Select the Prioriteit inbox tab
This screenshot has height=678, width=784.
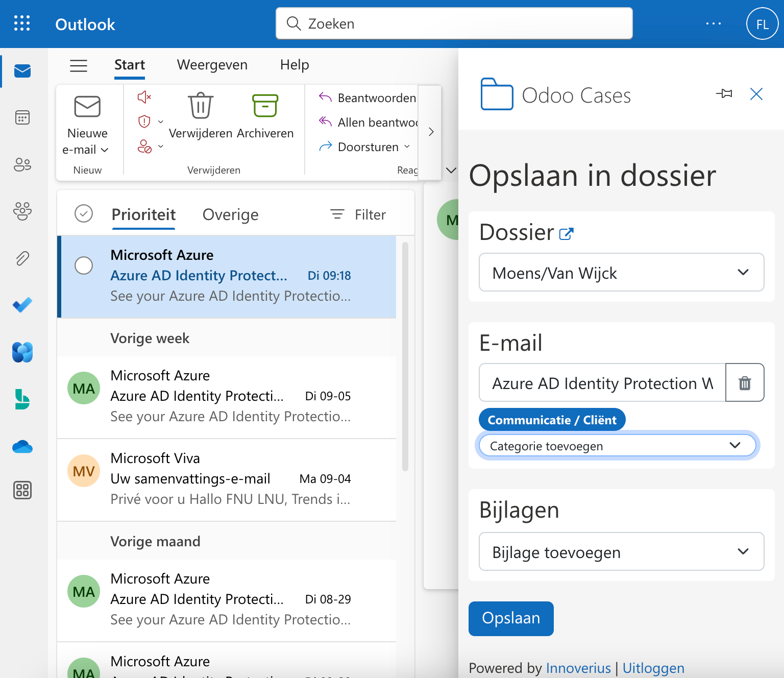[x=143, y=214]
